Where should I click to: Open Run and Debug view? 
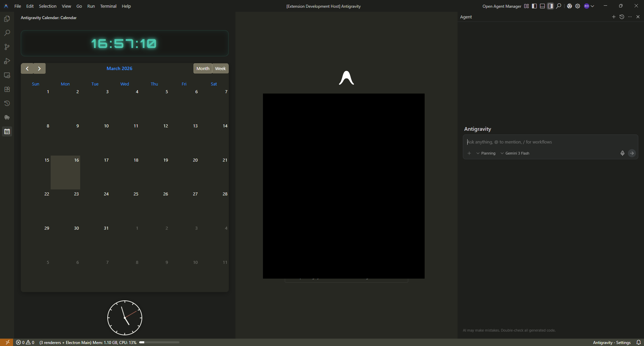click(7, 61)
